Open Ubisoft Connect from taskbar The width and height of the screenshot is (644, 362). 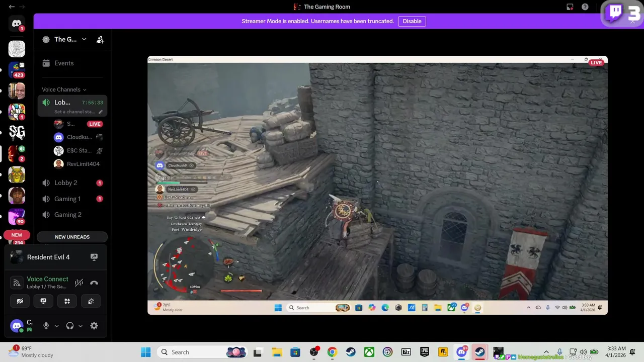[387, 352]
